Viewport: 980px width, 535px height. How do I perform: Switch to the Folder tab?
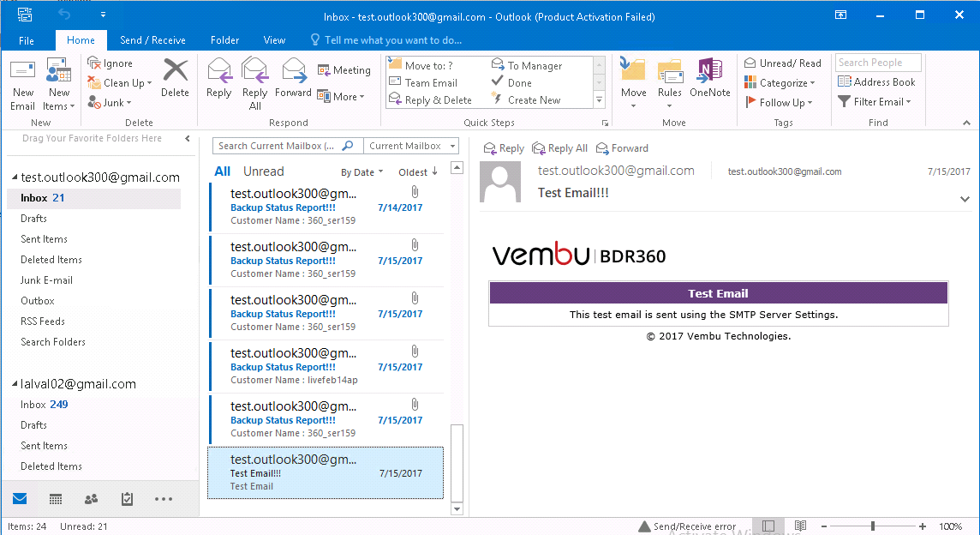tap(224, 40)
